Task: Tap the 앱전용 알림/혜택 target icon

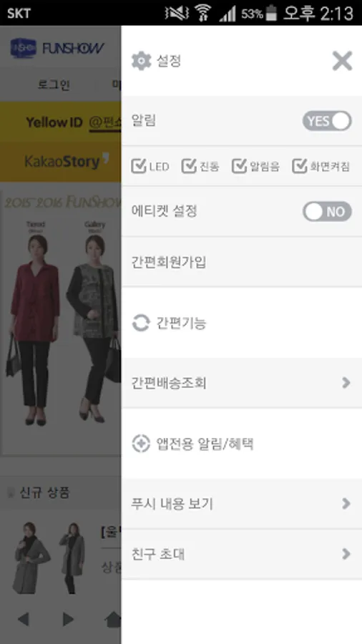Action: (x=141, y=444)
